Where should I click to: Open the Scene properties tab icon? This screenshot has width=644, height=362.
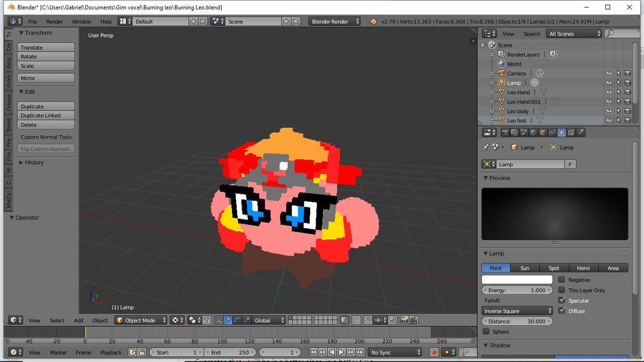524,132
